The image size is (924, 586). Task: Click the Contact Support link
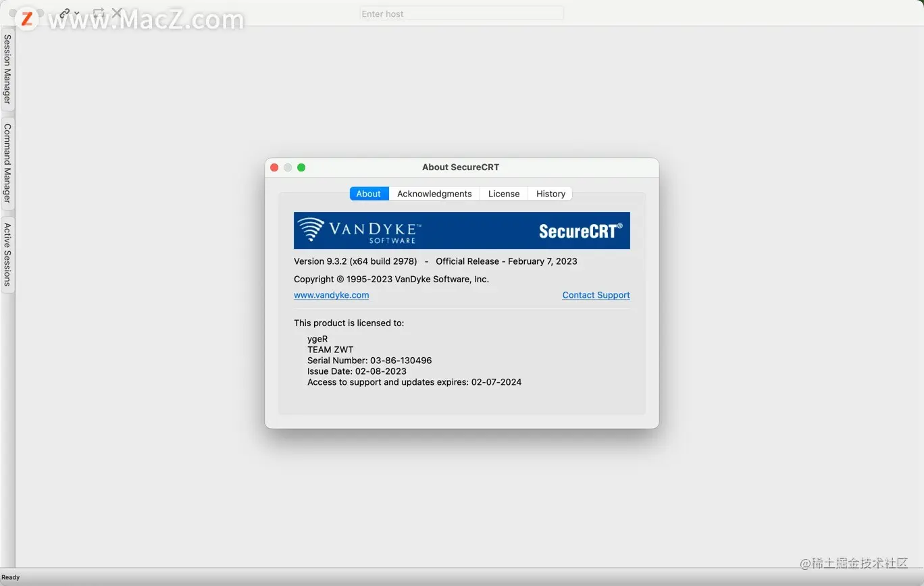[596, 295]
